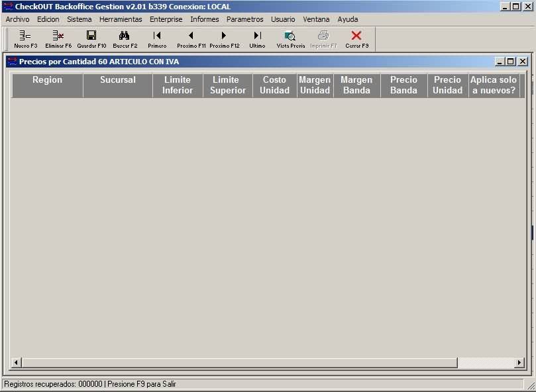The height and width of the screenshot is (392, 536).
Task: Click the horizontal scrollbar left arrow
Action: [16, 362]
